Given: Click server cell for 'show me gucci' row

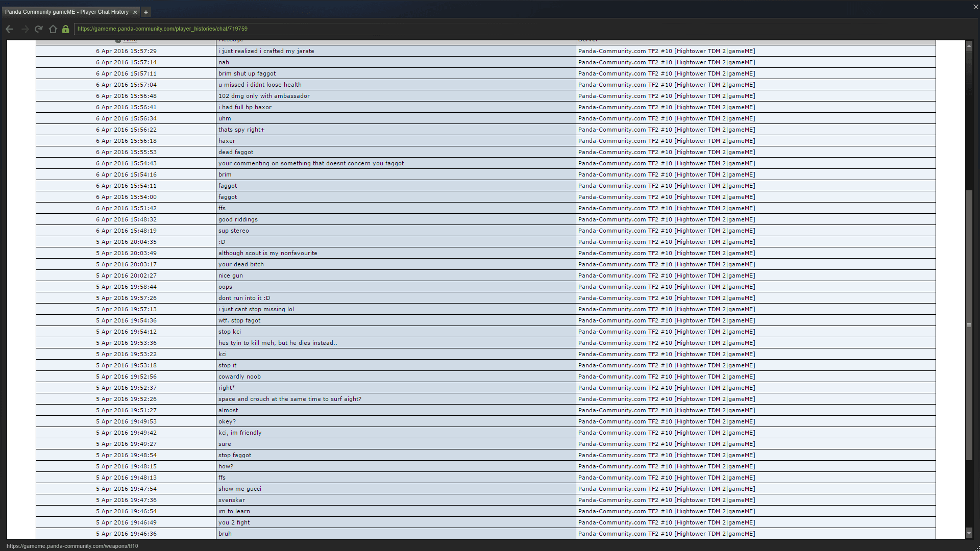Looking at the screenshot, I should point(666,489).
